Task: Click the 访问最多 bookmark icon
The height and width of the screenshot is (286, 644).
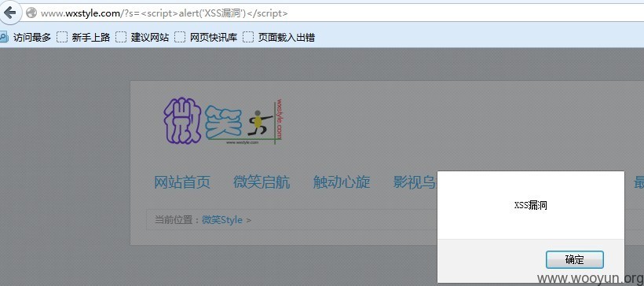Action: pos(4,38)
